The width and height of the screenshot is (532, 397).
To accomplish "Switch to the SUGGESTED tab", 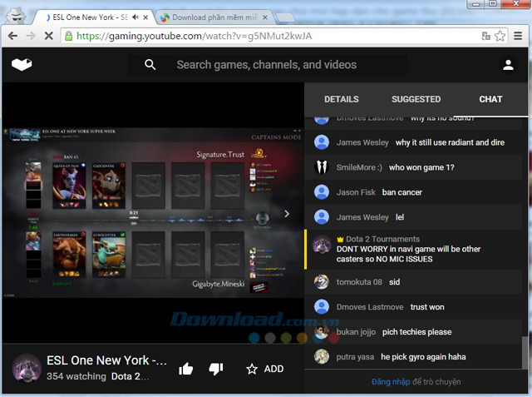I will 416,99.
